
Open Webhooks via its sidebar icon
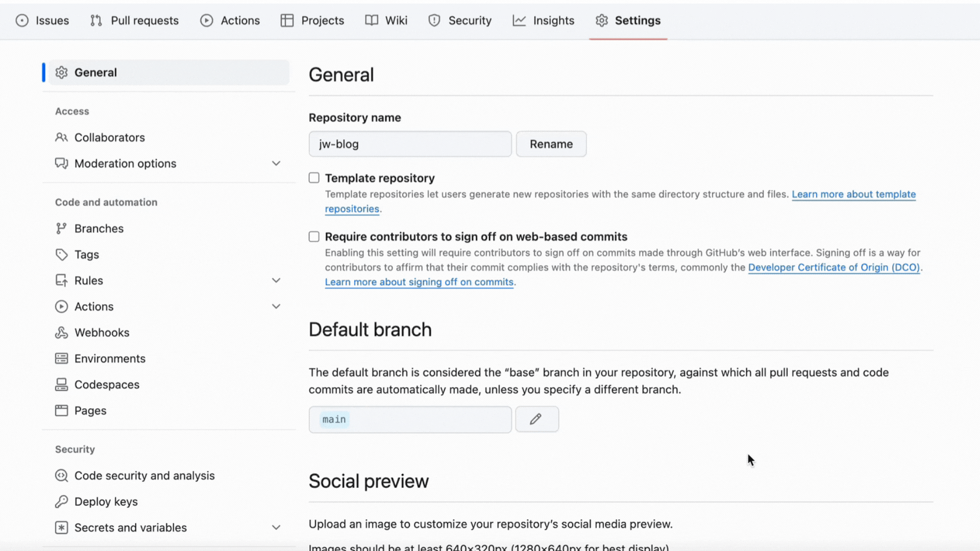[61, 332]
